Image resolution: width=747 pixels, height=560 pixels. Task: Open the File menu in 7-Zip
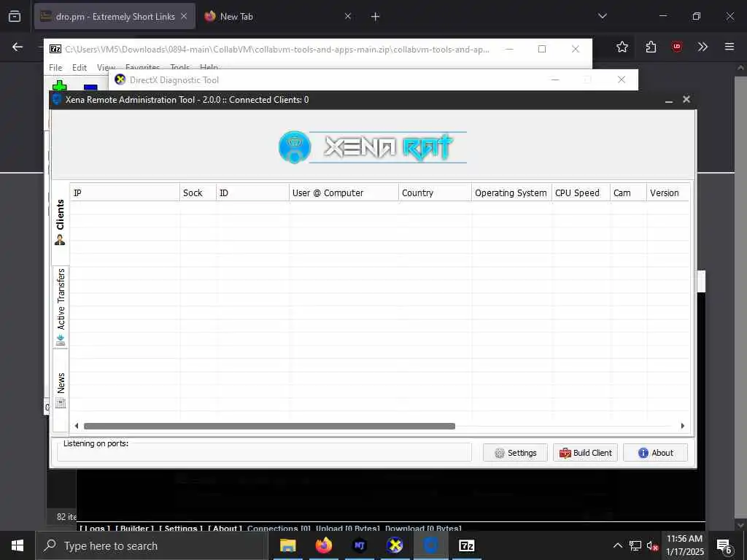click(55, 68)
